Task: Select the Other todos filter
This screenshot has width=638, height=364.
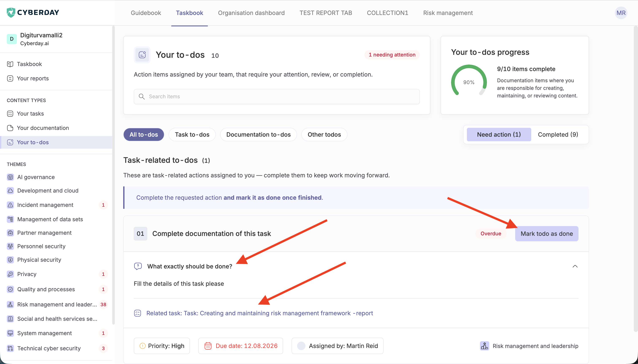Action: click(x=324, y=135)
